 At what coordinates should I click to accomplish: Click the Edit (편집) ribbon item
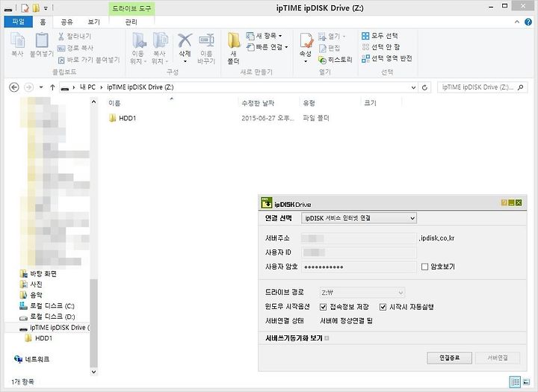[x=330, y=48]
